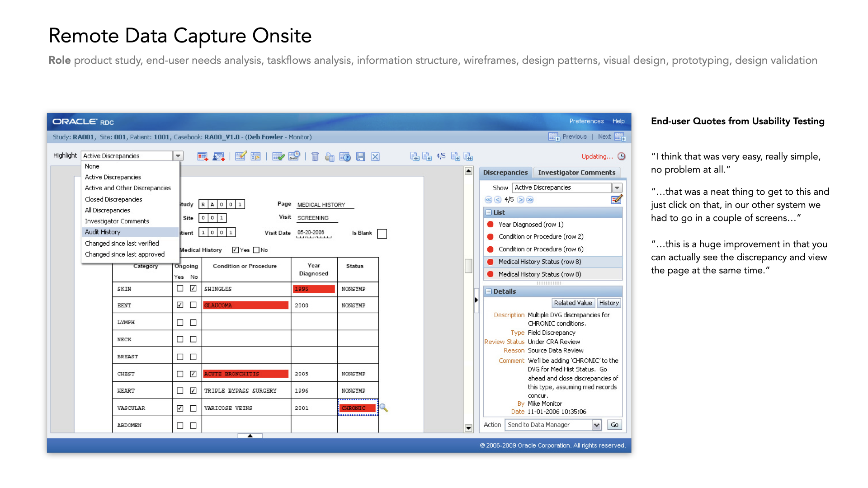Select Audit History from highlight list
Screen dimensions: 868x488
tap(103, 232)
